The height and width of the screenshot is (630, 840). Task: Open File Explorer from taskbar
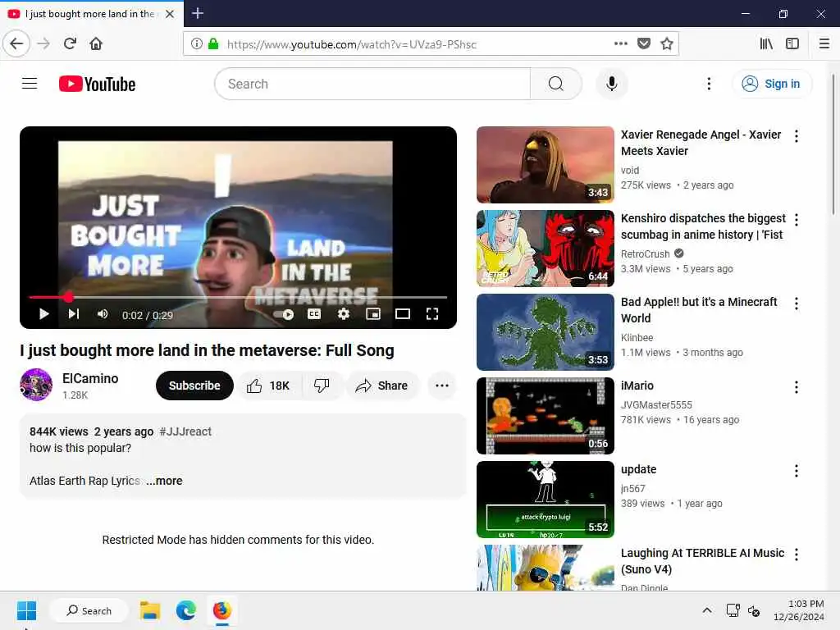tap(150, 610)
